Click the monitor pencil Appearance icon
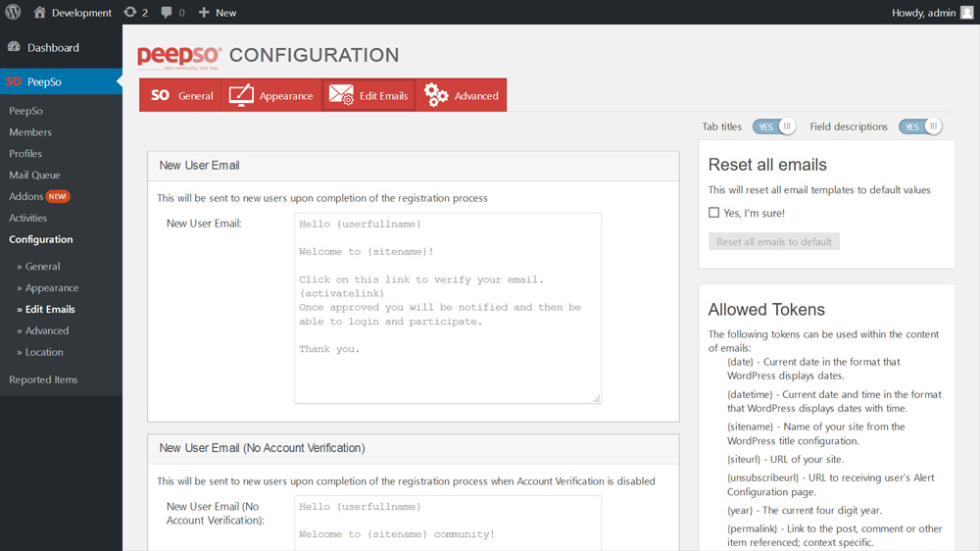980x551 pixels. tap(241, 95)
